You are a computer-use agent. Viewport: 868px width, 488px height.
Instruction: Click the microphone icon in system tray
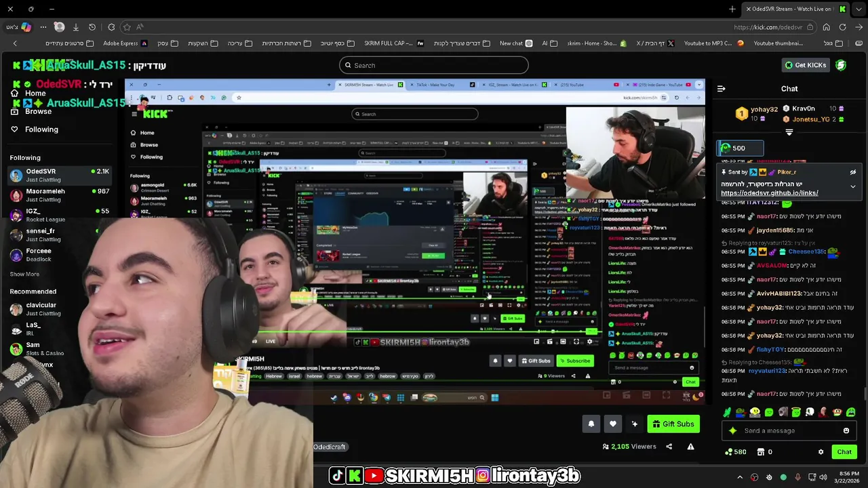tap(797, 477)
